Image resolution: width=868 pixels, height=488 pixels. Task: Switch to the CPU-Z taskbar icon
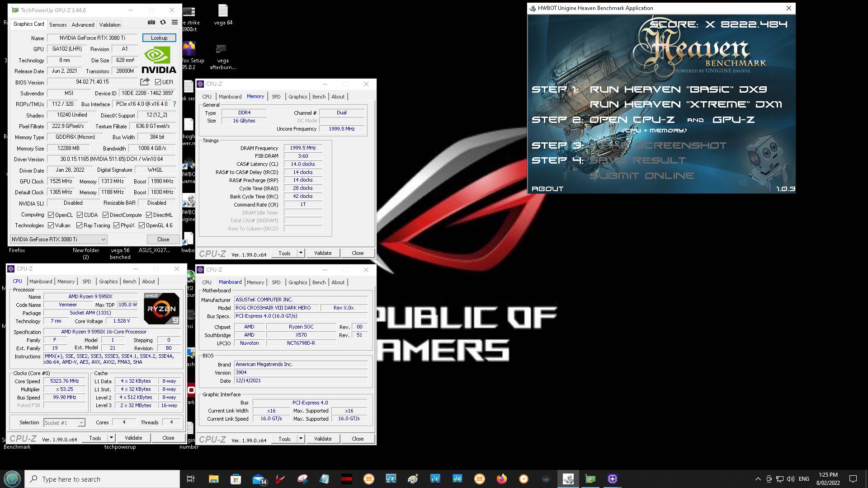coord(613,479)
